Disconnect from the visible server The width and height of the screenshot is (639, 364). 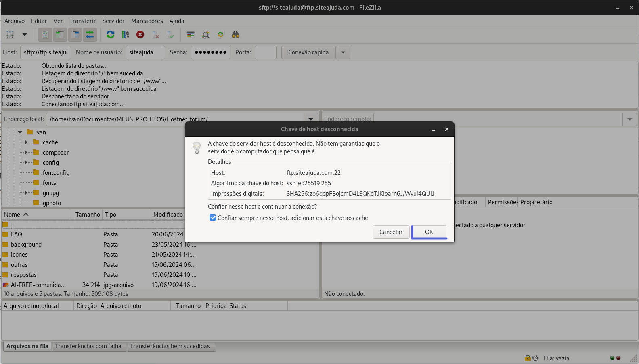[x=155, y=35]
